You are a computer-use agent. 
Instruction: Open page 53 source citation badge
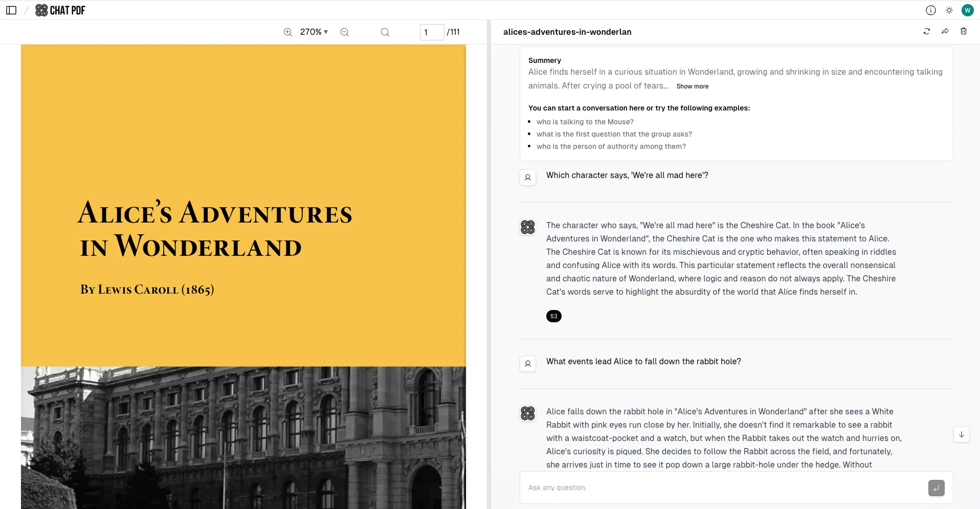(x=553, y=316)
